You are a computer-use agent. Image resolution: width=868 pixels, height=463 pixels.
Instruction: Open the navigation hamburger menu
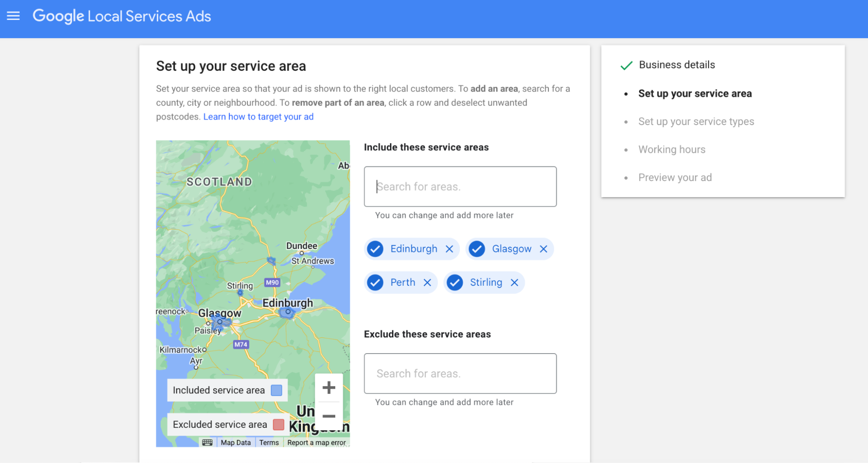tap(13, 16)
